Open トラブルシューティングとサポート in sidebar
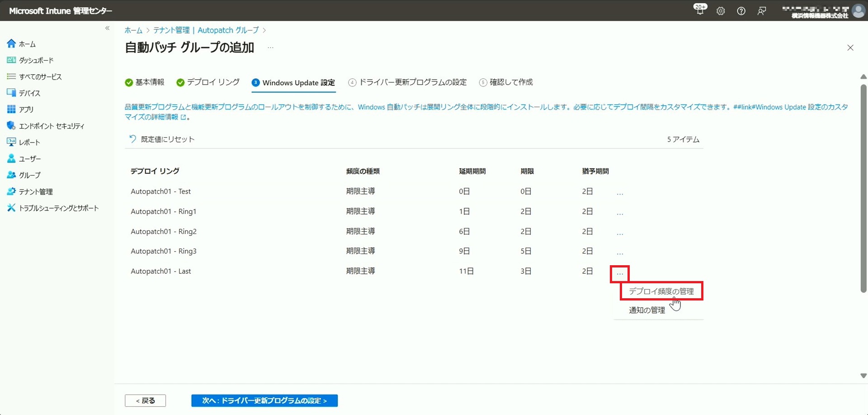 58,208
